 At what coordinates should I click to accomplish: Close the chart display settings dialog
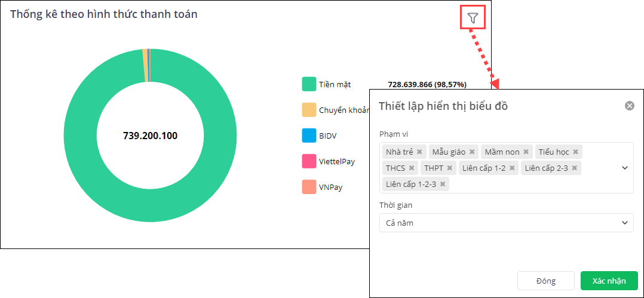tap(629, 106)
